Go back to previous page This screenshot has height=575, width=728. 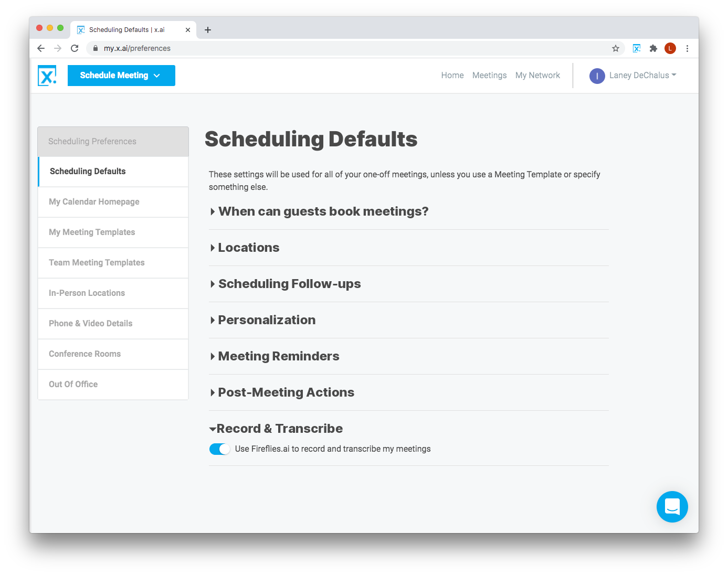41,48
